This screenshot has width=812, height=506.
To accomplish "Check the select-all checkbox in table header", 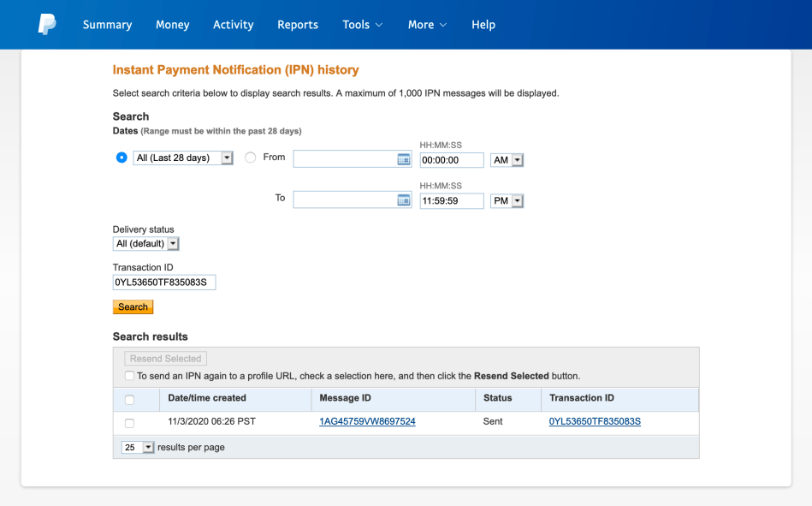I will coord(130,399).
